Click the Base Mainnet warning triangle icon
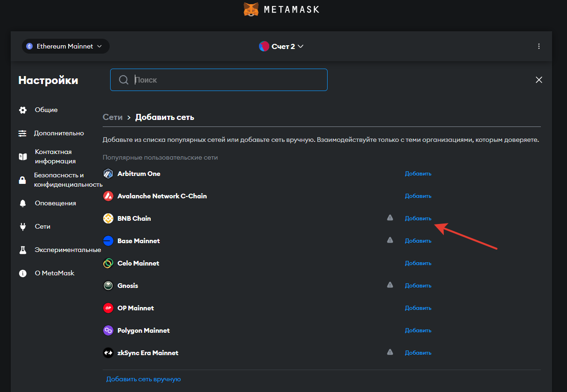 click(x=390, y=240)
